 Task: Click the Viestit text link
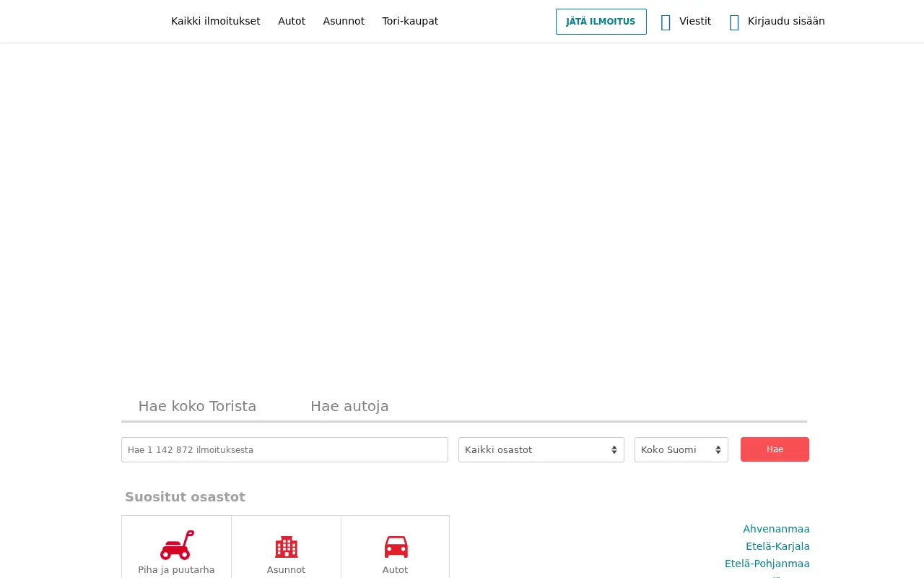695,21
